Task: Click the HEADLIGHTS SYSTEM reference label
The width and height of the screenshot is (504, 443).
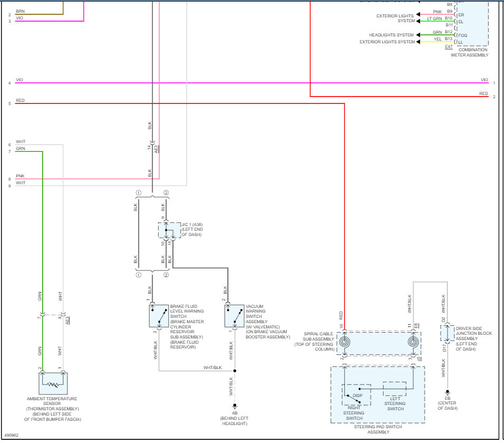Action: [391, 35]
